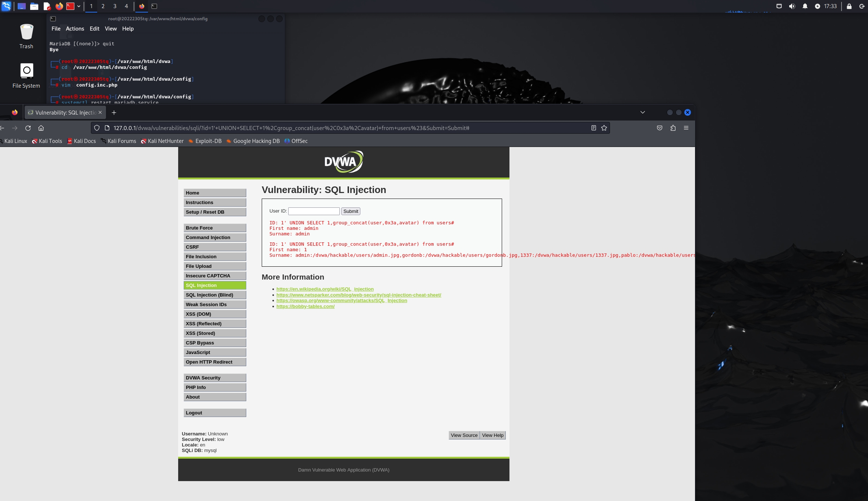Open the DVWA Security page

click(x=215, y=378)
